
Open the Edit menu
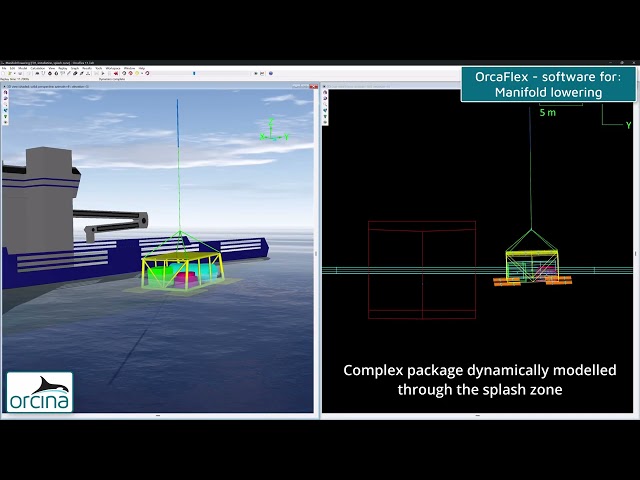point(12,68)
